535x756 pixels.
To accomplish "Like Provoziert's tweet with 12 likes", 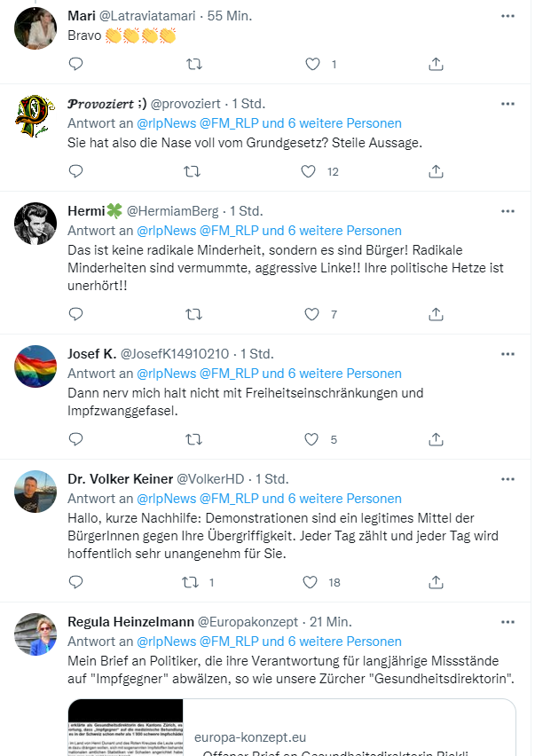I will [x=309, y=171].
